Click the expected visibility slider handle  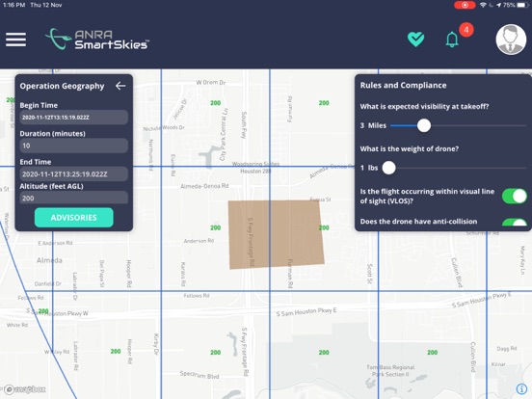pyautogui.click(x=424, y=125)
